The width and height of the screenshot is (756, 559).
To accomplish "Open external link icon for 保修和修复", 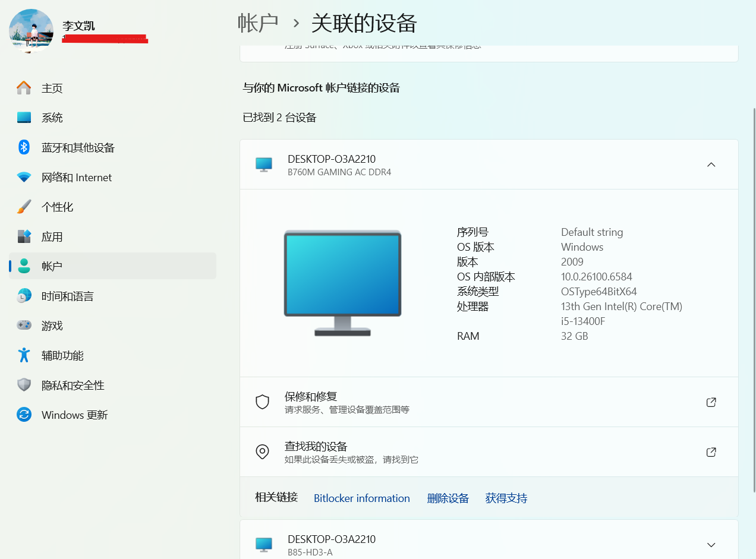I will tap(711, 402).
